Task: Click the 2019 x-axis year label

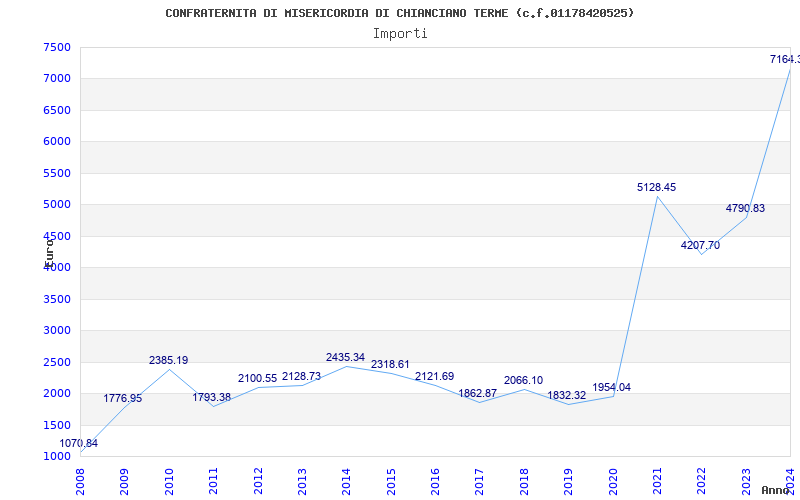Action: 568,481
